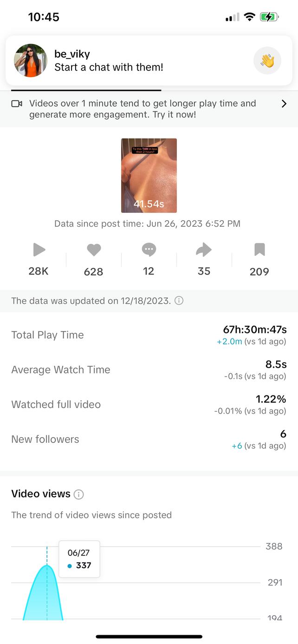This screenshot has width=298, height=644.
Task: Tap the New followers row
Action: 149,440
